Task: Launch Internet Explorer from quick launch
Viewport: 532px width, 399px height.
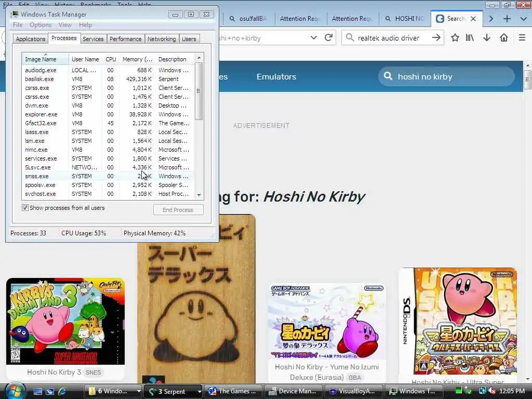Action: click(x=62, y=391)
